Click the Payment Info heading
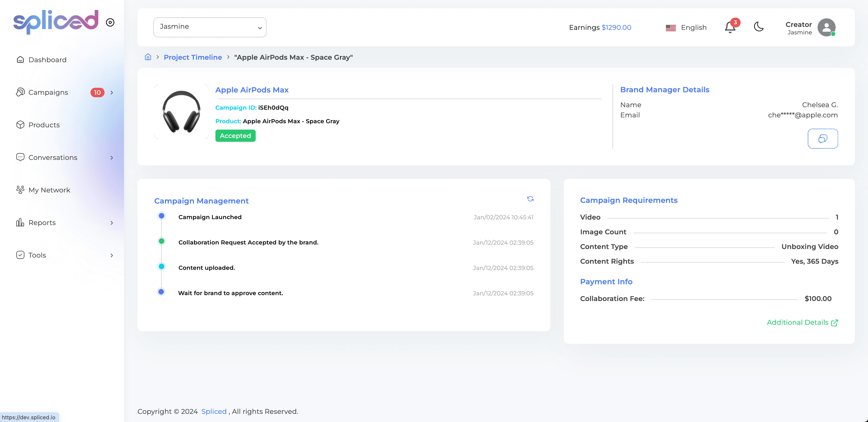868x422 pixels. 606,282
